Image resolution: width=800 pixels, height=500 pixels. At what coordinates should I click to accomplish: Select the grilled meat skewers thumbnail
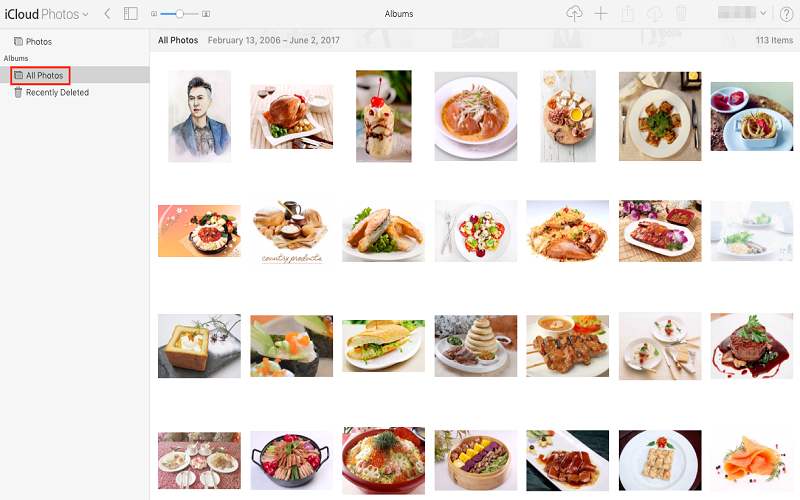click(567, 346)
